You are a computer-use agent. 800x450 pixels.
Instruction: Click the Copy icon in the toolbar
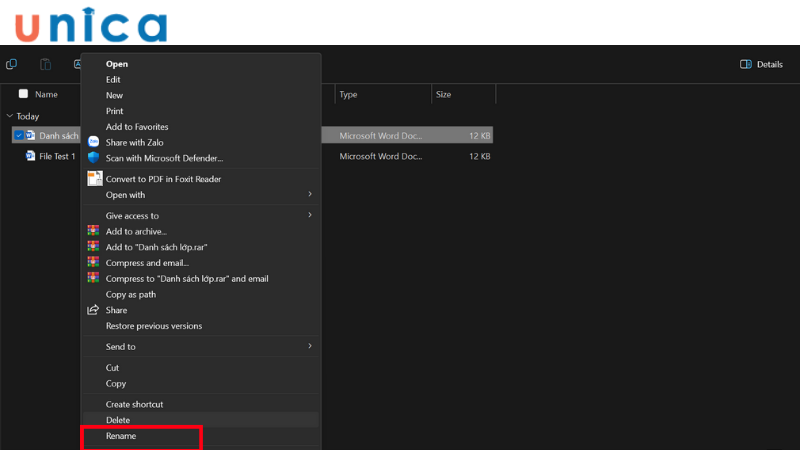click(12, 64)
